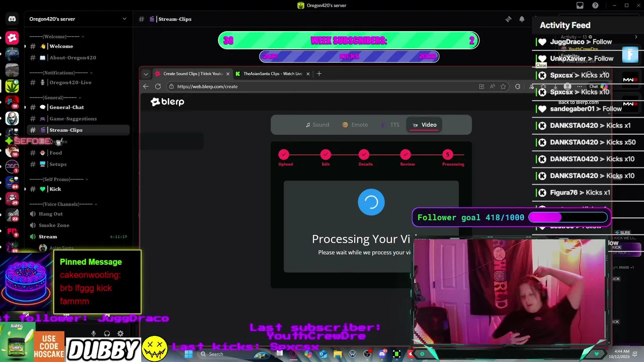This screenshot has height=362, width=644.
Task: Open Discord user settings gear
Action: click(x=120, y=333)
